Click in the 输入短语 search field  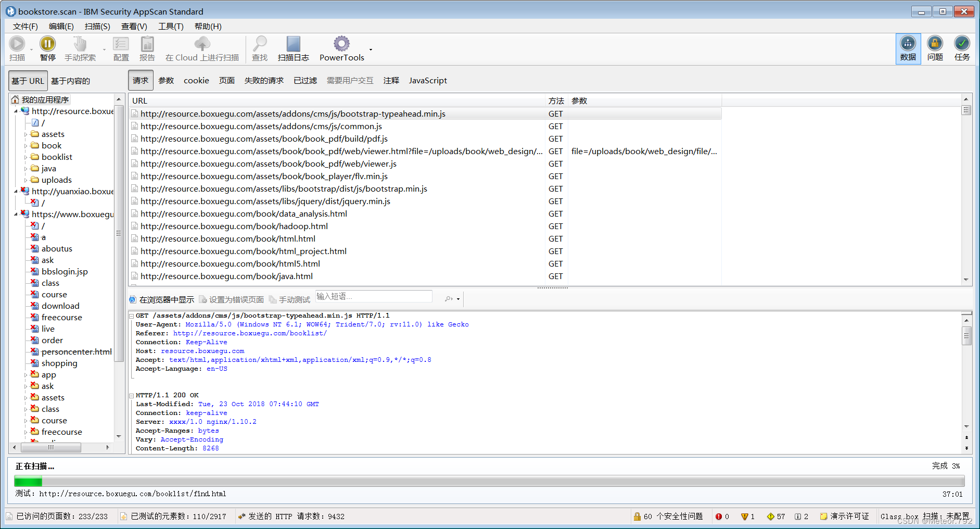pyautogui.click(x=374, y=296)
